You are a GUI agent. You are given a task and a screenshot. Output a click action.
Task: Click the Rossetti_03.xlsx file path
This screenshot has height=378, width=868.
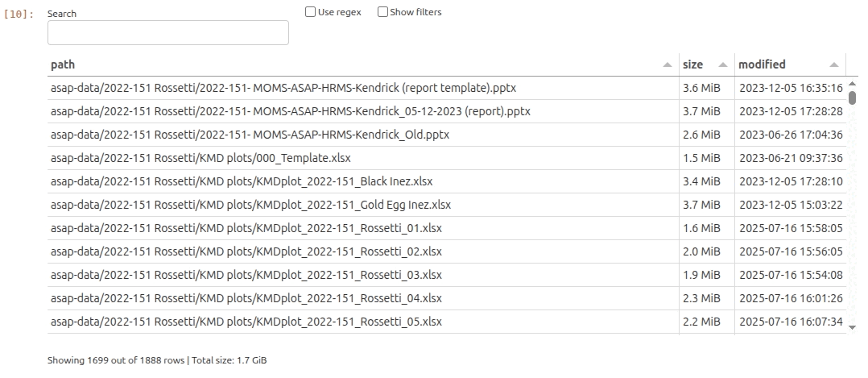click(x=246, y=275)
